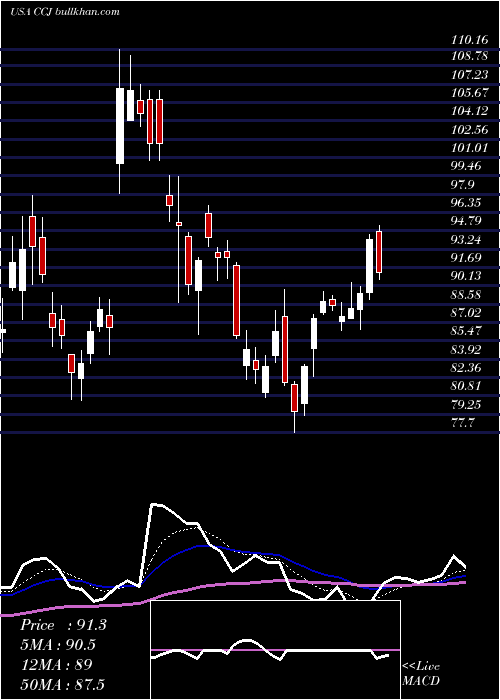
Task: Click the 50MA : 87.5 readout
Action: click(x=62, y=684)
